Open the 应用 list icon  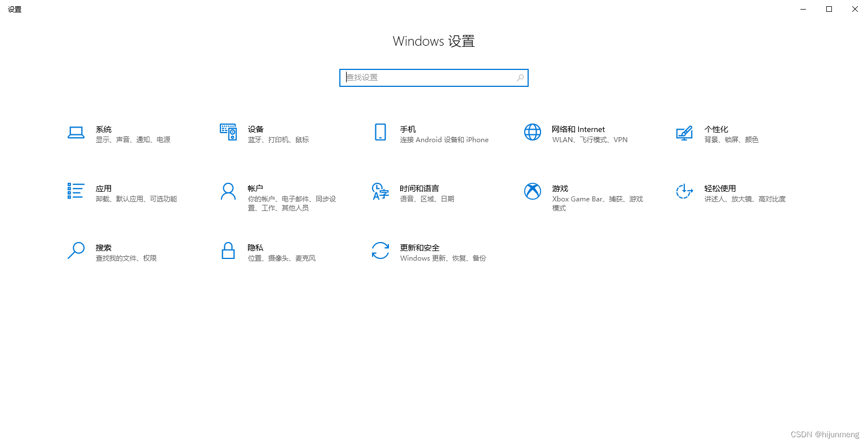click(76, 191)
